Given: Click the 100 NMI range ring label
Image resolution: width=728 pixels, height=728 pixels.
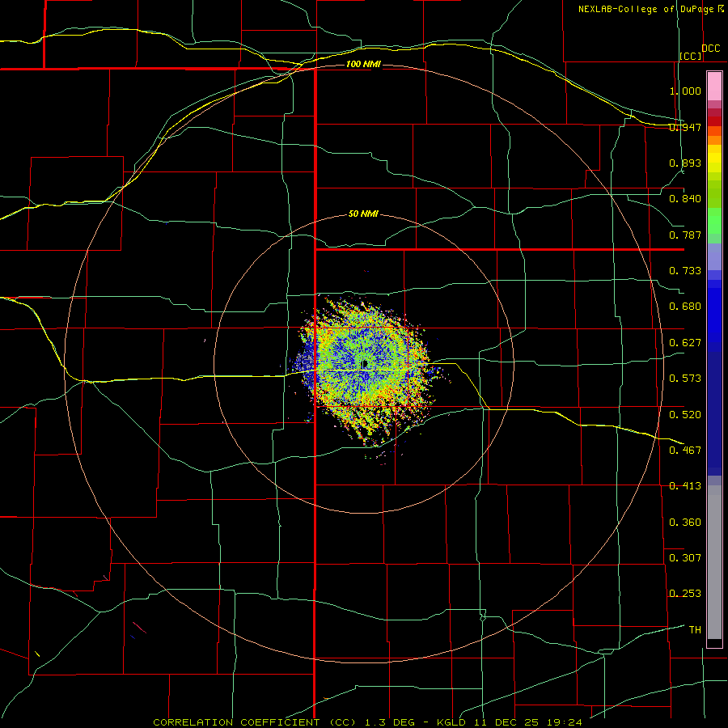Looking at the screenshot, I should click(x=363, y=64).
